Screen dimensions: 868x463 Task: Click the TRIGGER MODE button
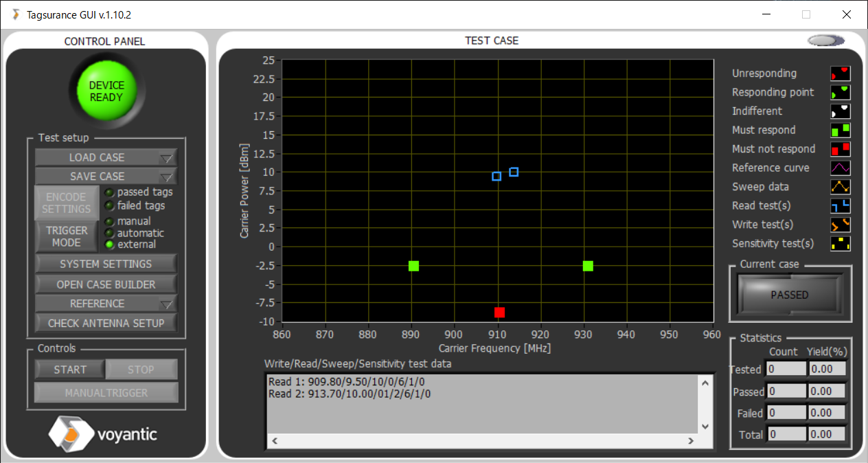[x=67, y=236]
